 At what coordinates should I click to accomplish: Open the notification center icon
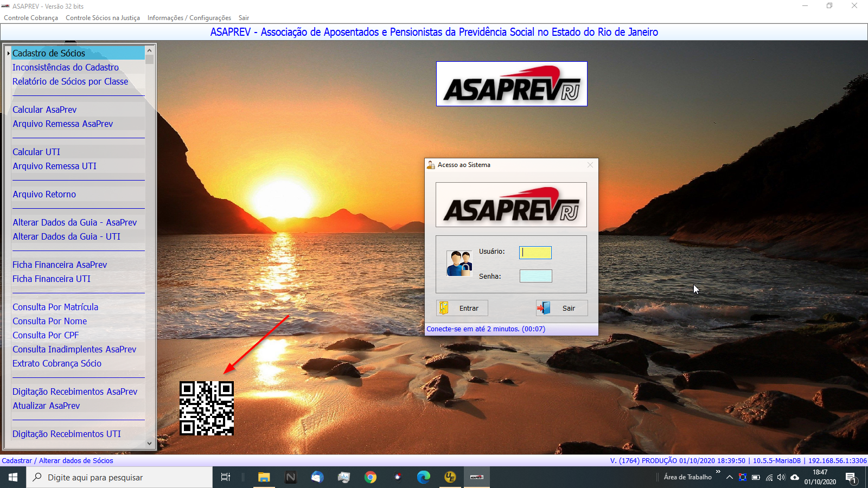[851, 477]
